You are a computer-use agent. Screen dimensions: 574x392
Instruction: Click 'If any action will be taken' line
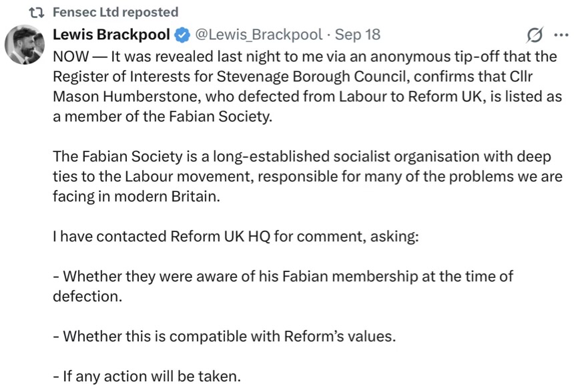tap(146, 375)
